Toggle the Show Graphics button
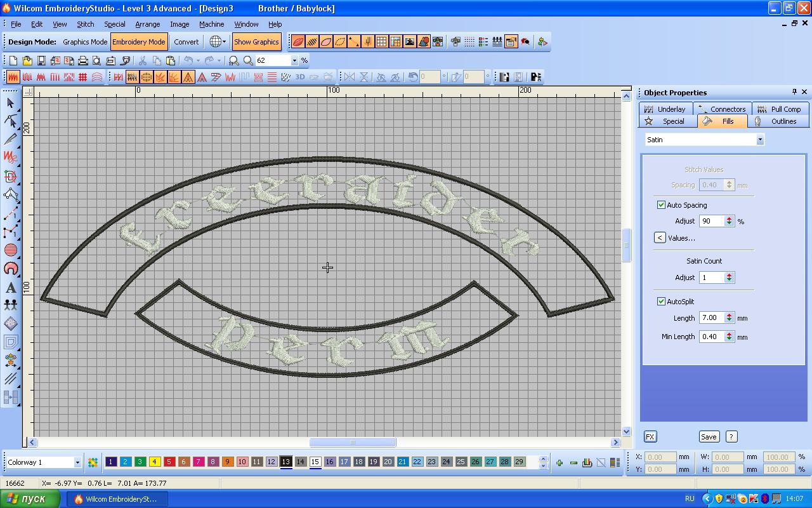The height and width of the screenshot is (508, 812). [256, 42]
